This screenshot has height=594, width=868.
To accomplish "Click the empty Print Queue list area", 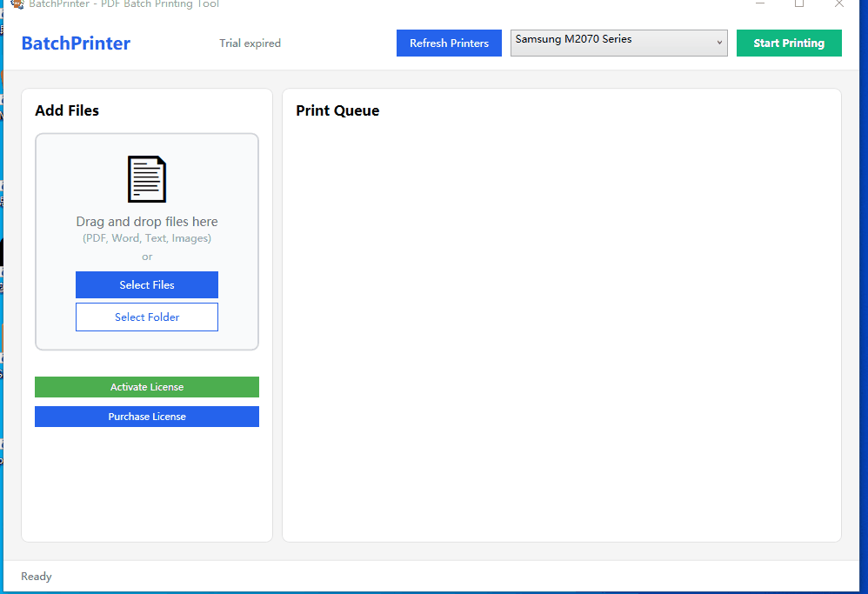I will (561, 330).
